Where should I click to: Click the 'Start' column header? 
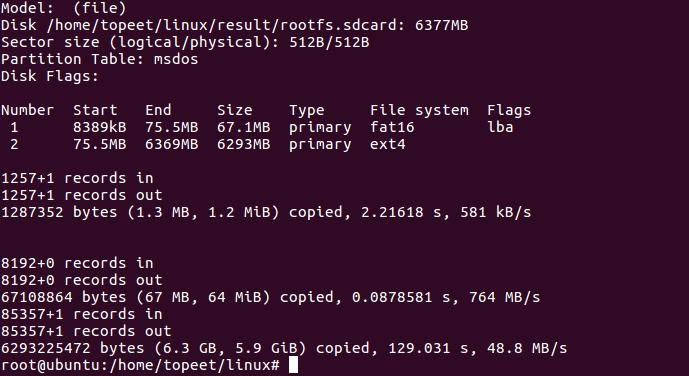click(x=95, y=110)
